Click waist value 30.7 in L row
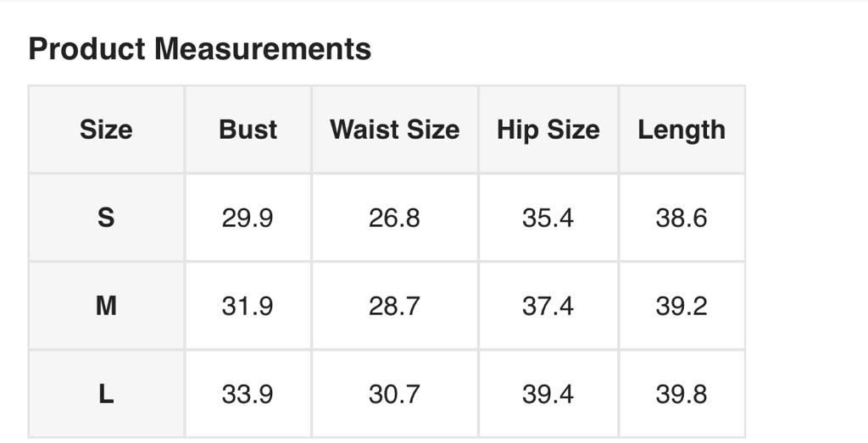This screenshot has height=443, width=868. click(x=394, y=394)
